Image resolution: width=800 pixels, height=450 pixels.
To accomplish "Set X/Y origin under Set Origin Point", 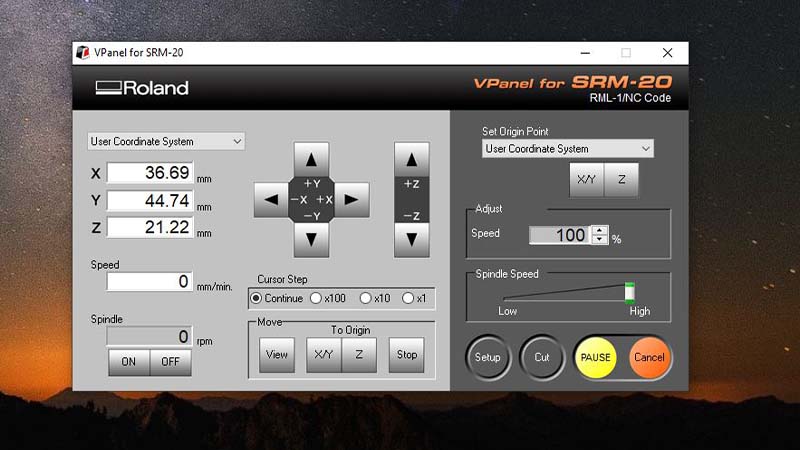I will pyautogui.click(x=586, y=180).
